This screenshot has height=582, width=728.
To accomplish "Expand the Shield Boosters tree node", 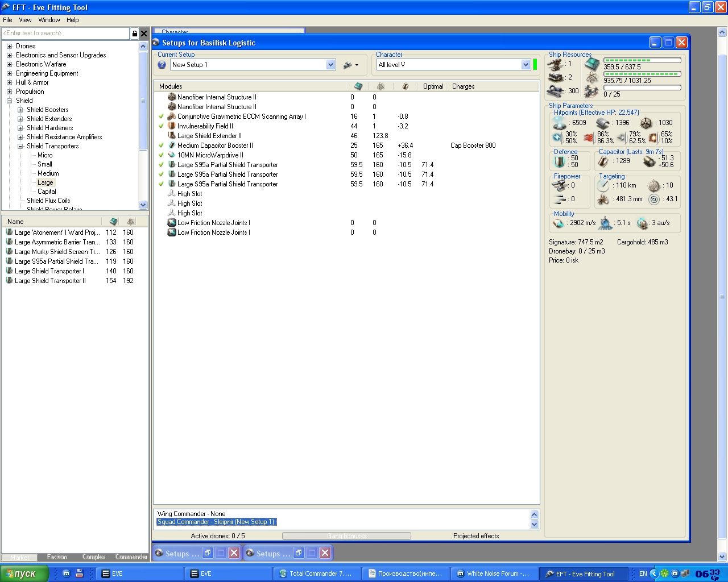I will (x=20, y=110).
